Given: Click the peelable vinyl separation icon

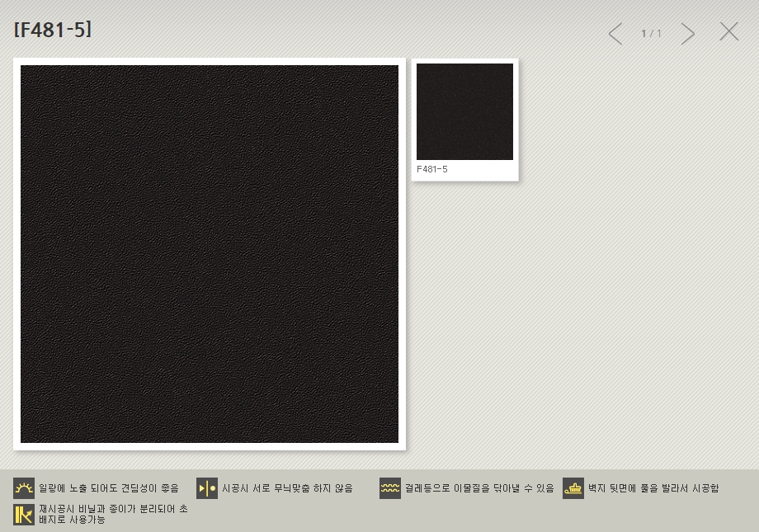Looking at the screenshot, I should [24, 515].
